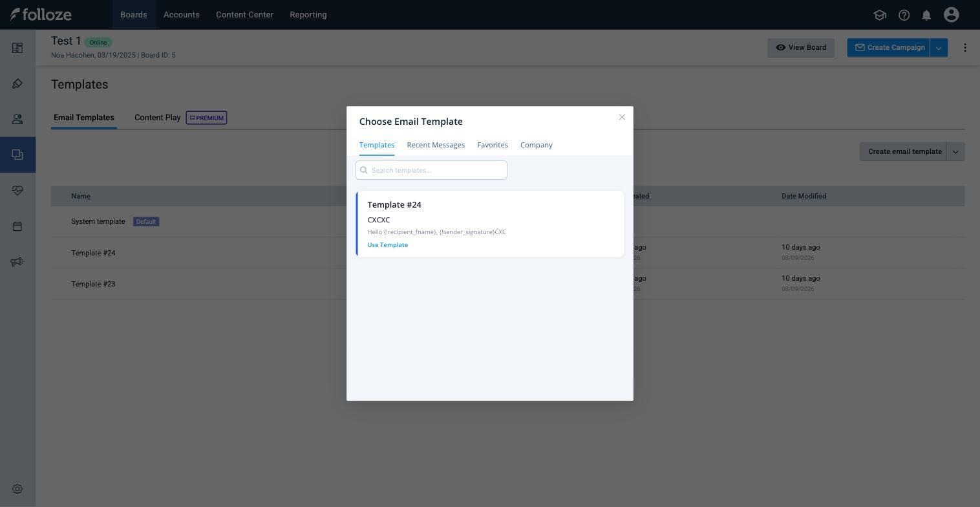This screenshot has height=507, width=980.
Task: Click the Folloze logo
Action: pyautogui.click(x=41, y=14)
